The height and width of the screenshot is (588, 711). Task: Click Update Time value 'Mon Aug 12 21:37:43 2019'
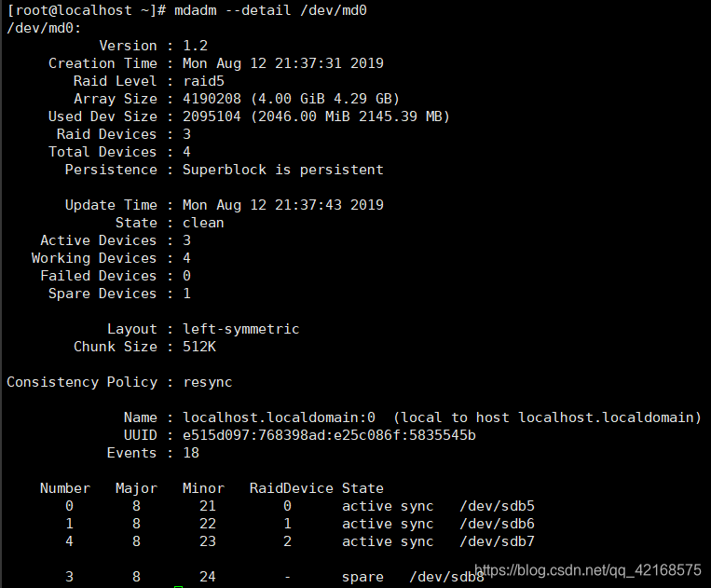(x=283, y=205)
